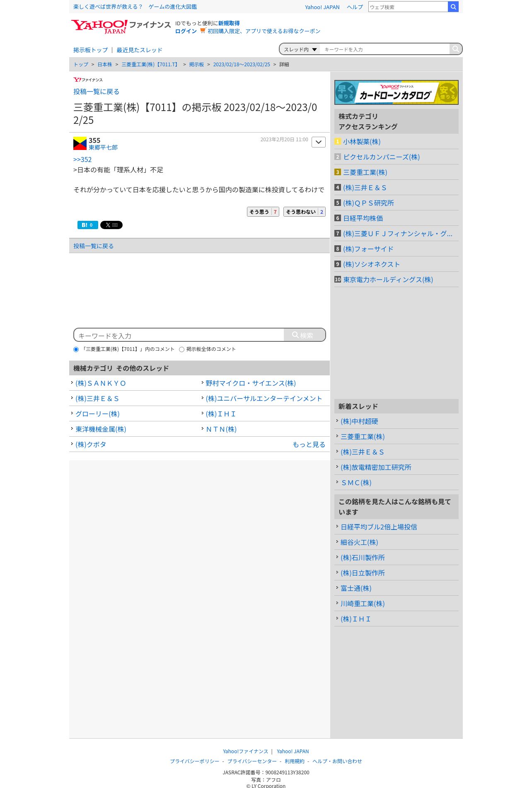
Task: Open ranking item (株)ソシオネクスト
Action: pos(371,264)
